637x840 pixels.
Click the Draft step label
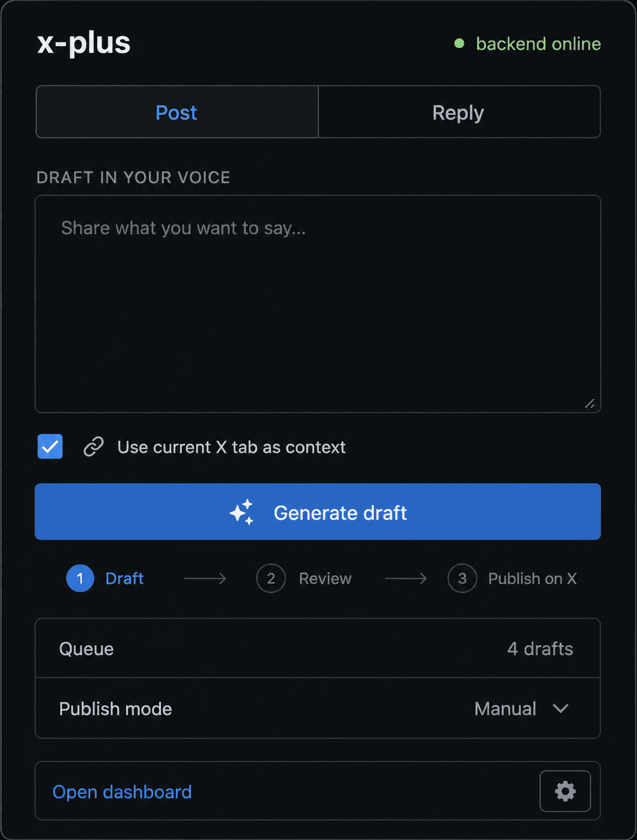[x=124, y=578]
